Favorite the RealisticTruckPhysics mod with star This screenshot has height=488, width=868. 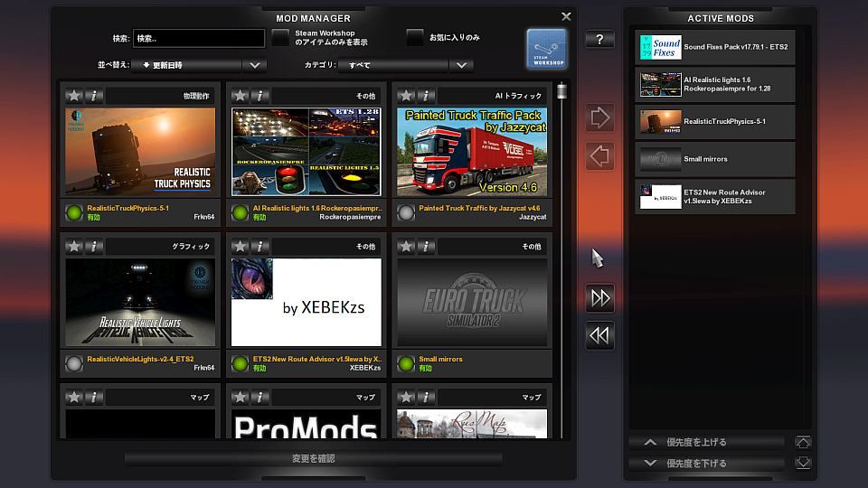(x=74, y=95)
